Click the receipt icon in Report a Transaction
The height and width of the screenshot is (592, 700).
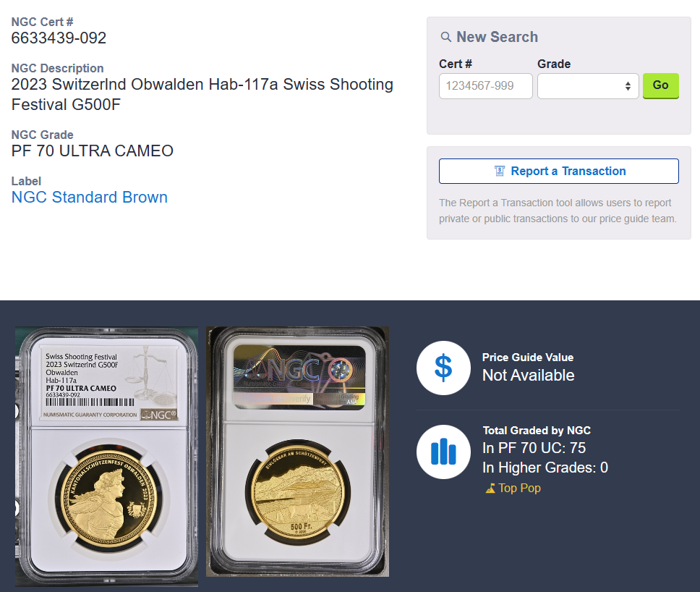[x=500, y=171]
